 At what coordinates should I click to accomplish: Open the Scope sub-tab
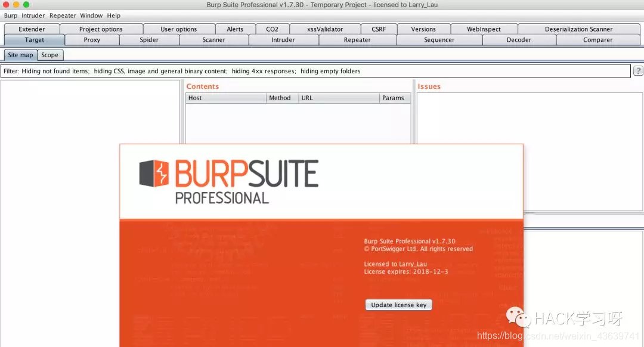49,55
